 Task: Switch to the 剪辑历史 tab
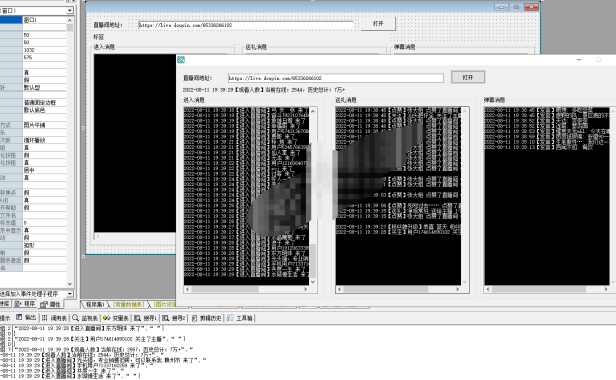(206, 318)
